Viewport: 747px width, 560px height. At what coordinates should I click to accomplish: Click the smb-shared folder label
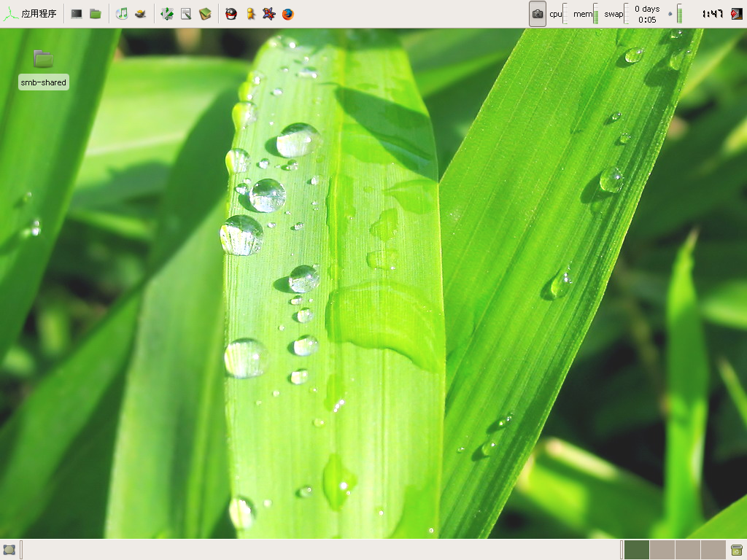[x=43, y=82]
